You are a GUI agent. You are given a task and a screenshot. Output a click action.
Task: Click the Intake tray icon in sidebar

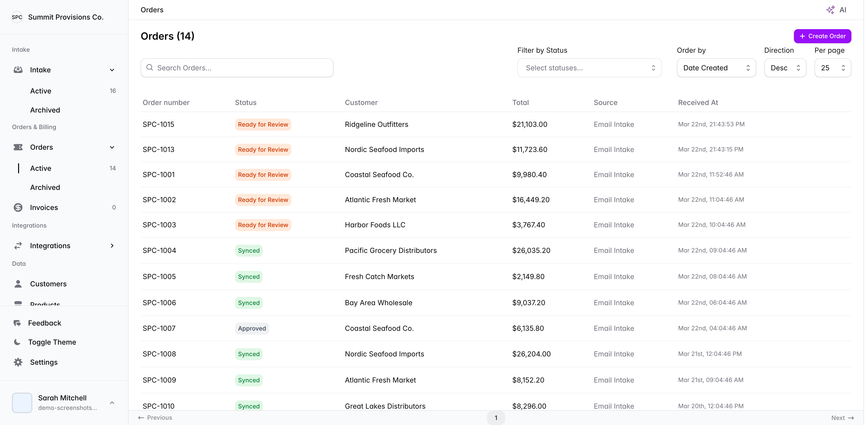coord(18,70)
